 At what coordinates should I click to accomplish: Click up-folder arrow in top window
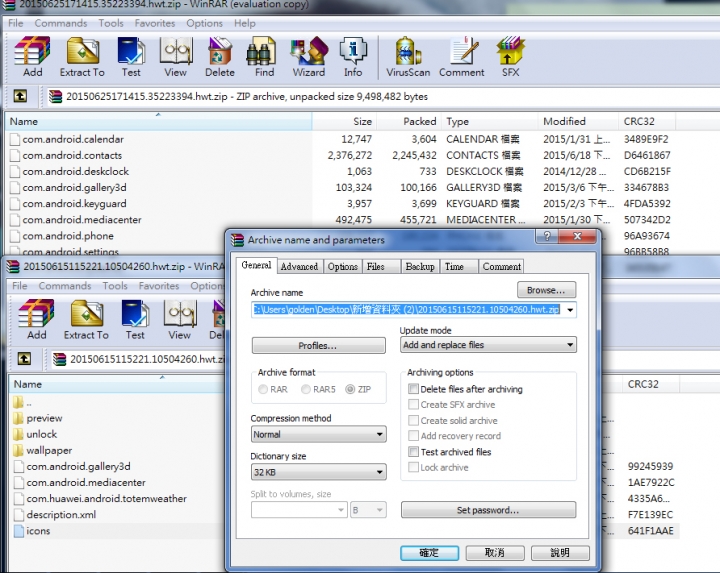pos(20,96)
